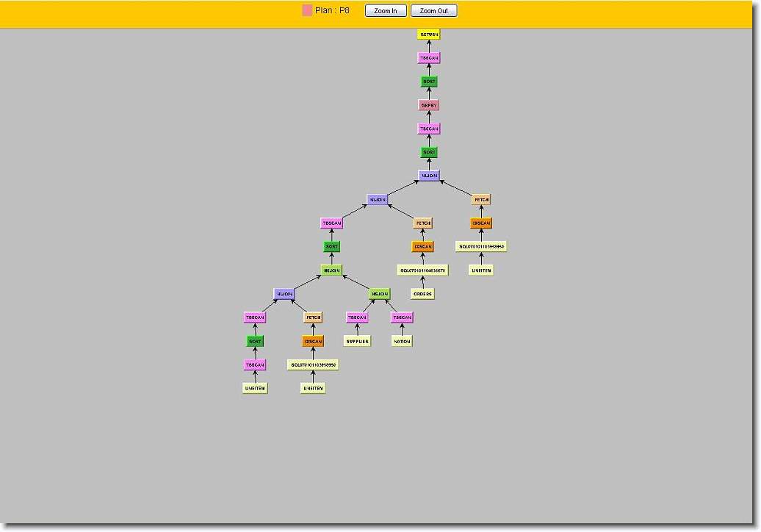Select the yellow RETURN node at top

click(429, 35)
